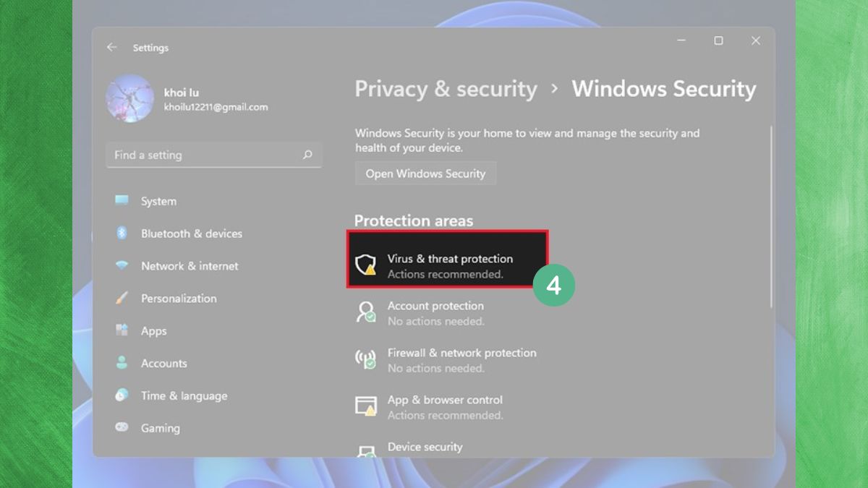Click the Personalization paintbrush icon
This screenshot has height=488, width=868.
[x=122, y=298]
